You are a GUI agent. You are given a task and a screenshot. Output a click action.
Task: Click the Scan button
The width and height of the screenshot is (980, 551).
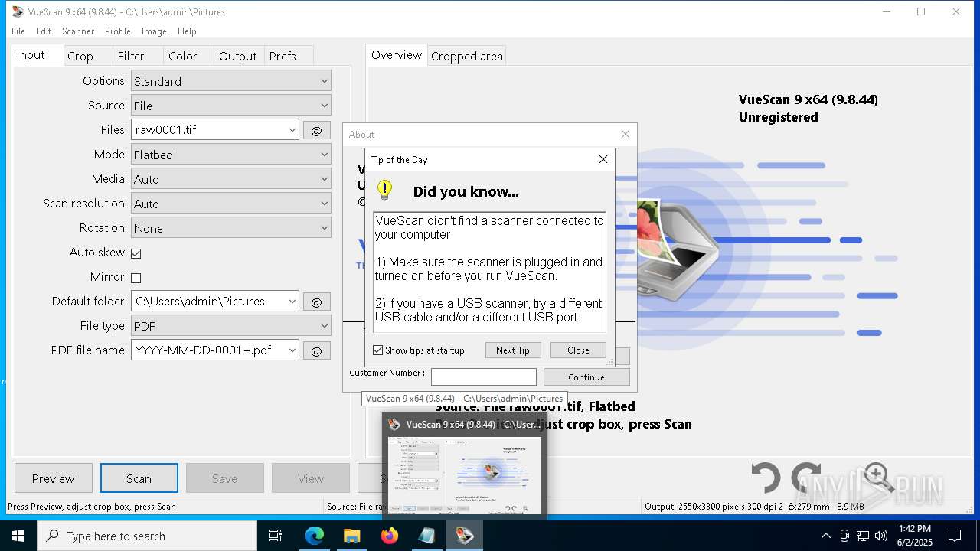point(139,478)
